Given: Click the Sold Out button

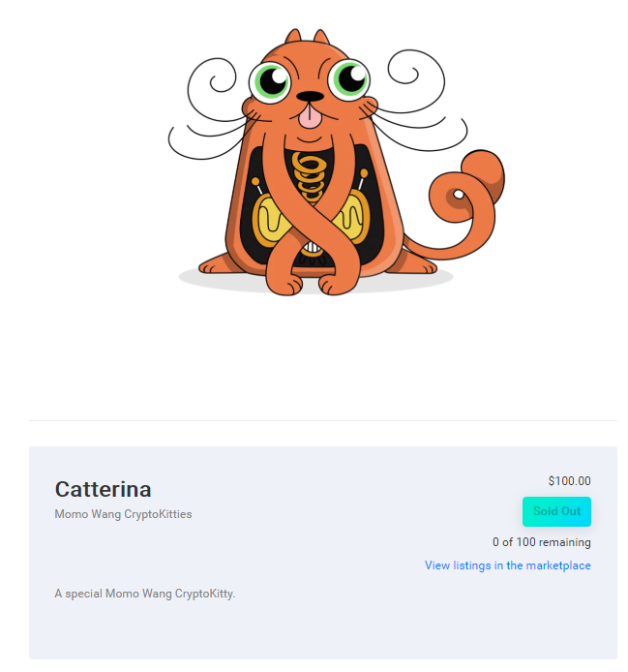Looking at the screenshot, I should click(x=556, y=511).
